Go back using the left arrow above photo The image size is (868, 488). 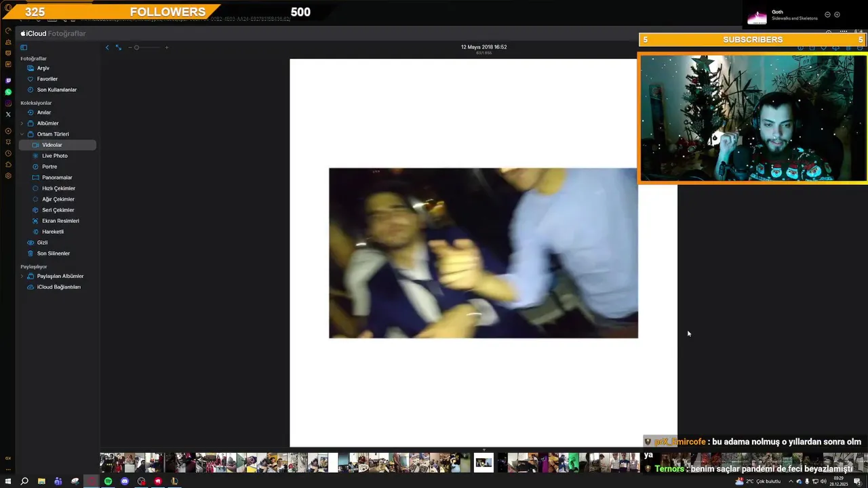coord(107,47)
